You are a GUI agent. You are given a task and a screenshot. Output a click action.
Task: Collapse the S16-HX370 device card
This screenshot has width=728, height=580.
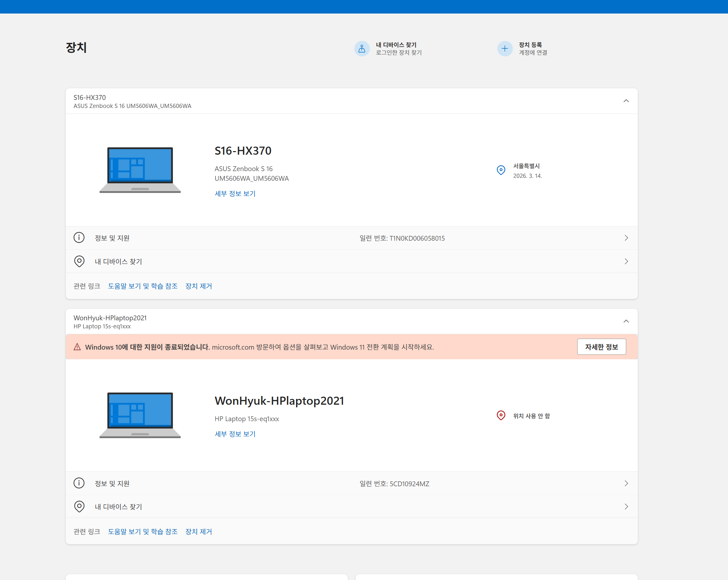pos(626,101)
